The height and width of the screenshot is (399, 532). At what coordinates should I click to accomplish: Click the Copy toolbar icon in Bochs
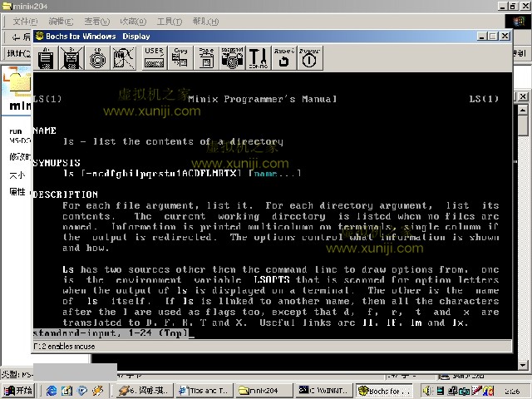180,58
